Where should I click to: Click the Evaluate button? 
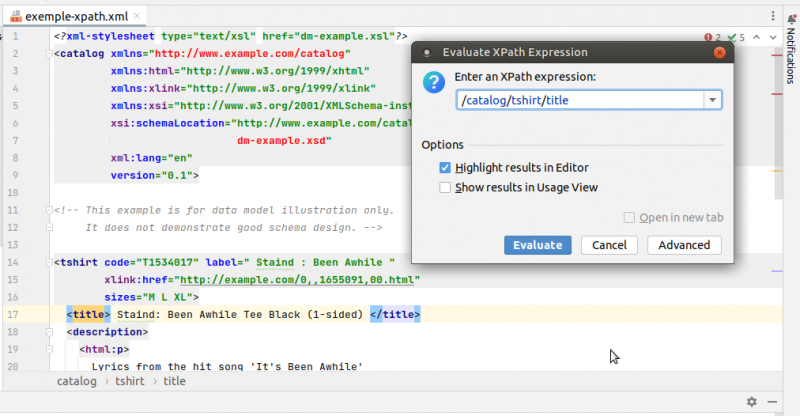[x=538, y=245]
